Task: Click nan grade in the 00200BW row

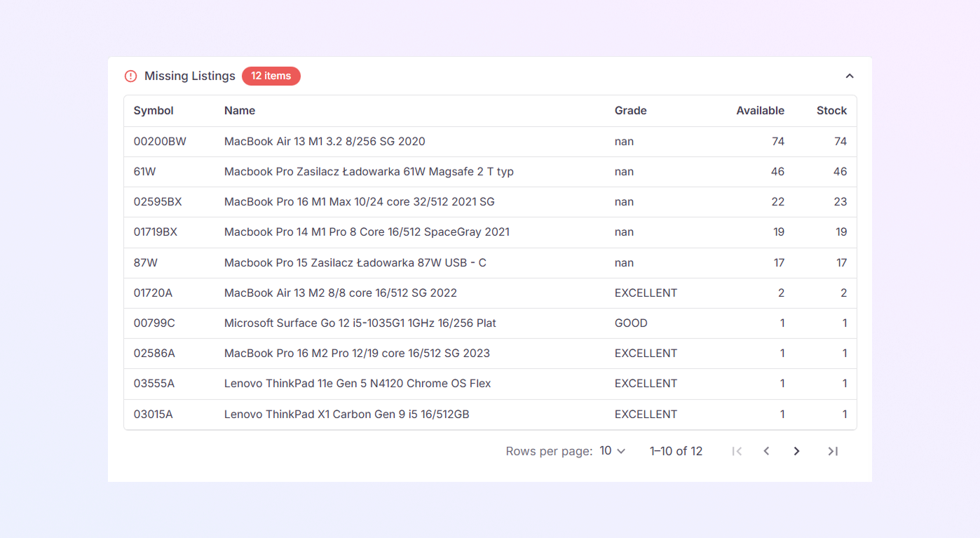Action: point(624,142)
